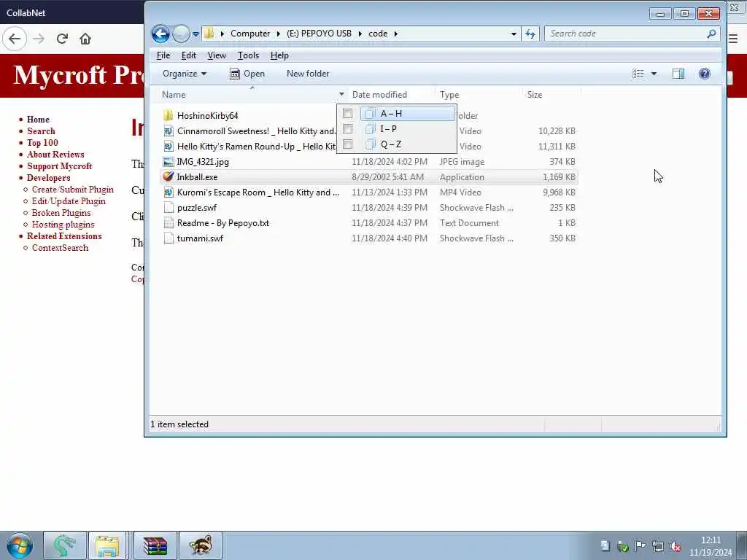Image resolution: width=747 pixels, height=560 pixels.
Task: Click the Name column filter dropdown arrow
Action: [x=341, y=94]
